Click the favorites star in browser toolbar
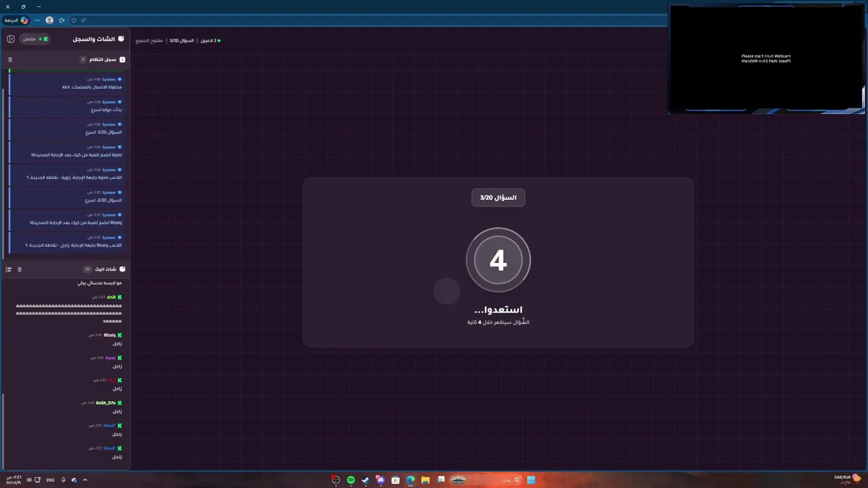Viewport: 868px width, 488px height. 74,20
